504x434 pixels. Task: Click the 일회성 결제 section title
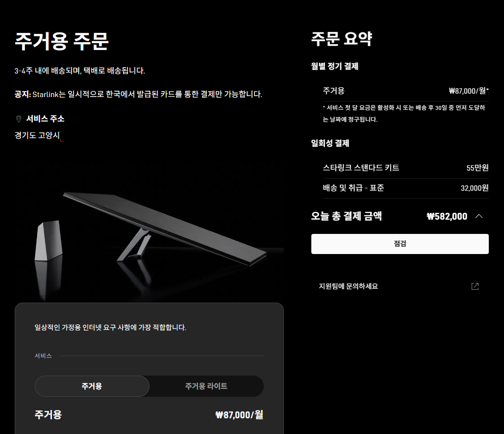click(330, 143)
